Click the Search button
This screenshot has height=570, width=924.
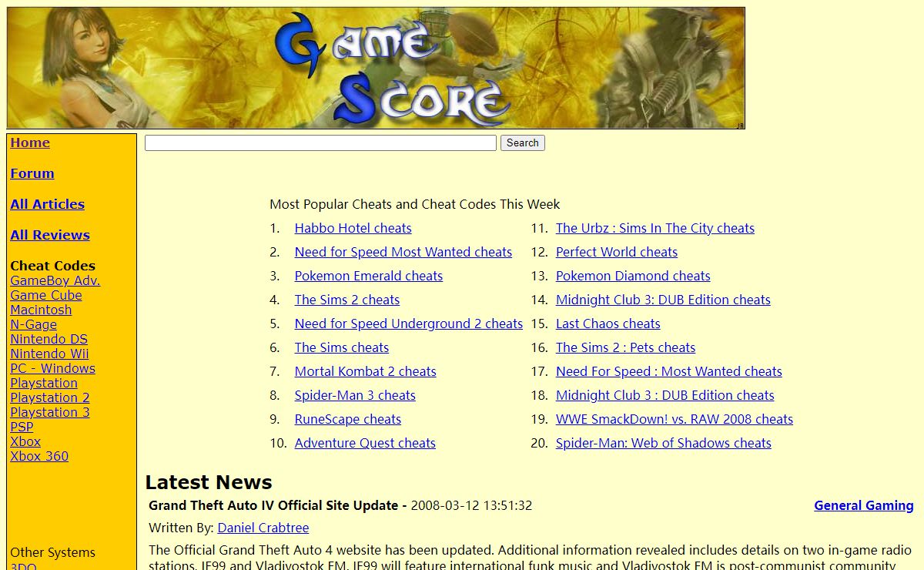[x=523, y=142]
